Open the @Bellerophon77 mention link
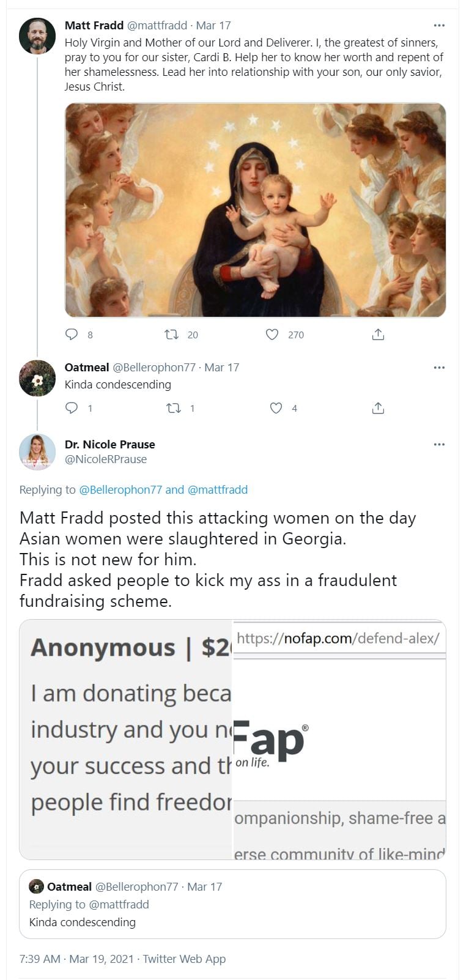 [120, 489]
